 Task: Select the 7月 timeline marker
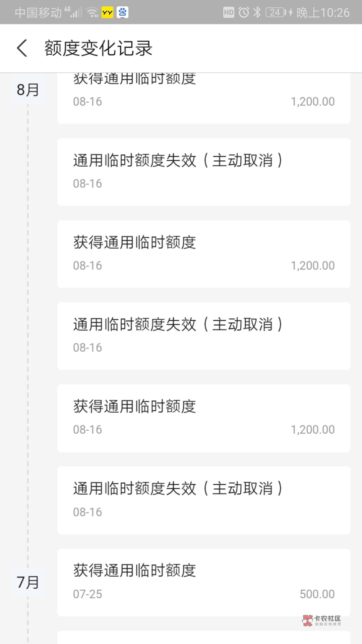28,582
